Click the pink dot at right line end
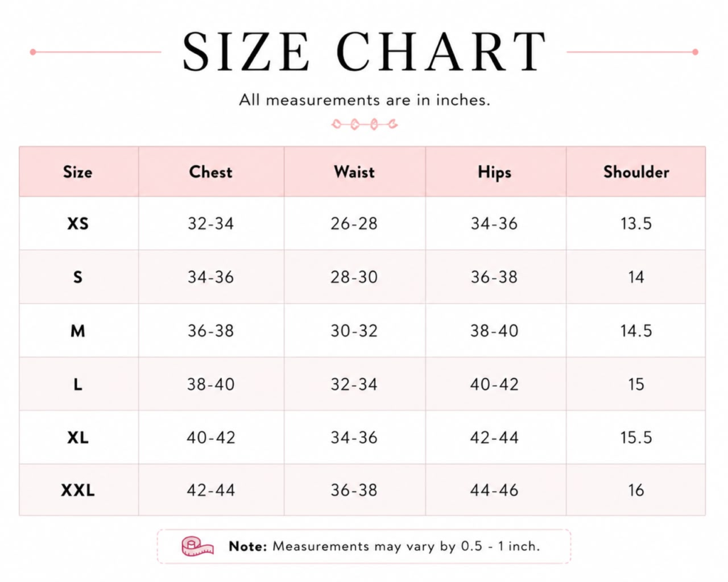The width and height of the screenshot is (728, 582). point(695,52)
